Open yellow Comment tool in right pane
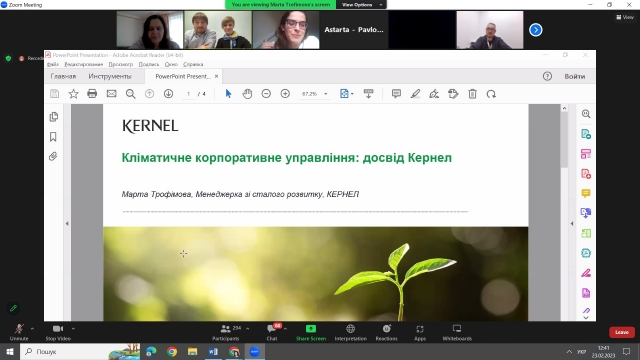The width and height of the screenshot is (640, 360). pos(586,193)
